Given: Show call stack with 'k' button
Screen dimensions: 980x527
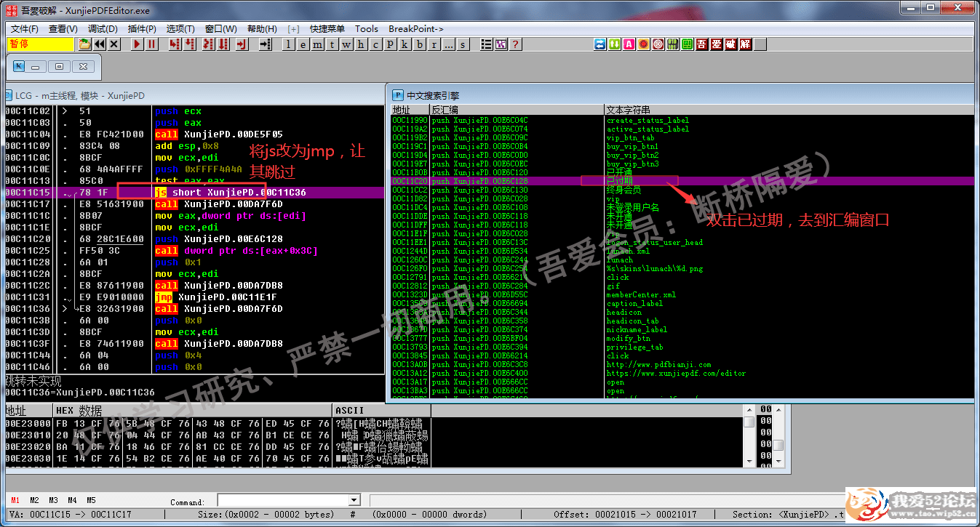Looking at the screenshot, I should [405, 44].
